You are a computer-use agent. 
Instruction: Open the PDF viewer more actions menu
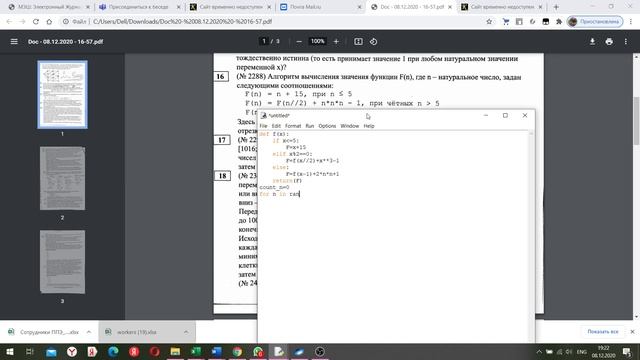pos(626,42)
